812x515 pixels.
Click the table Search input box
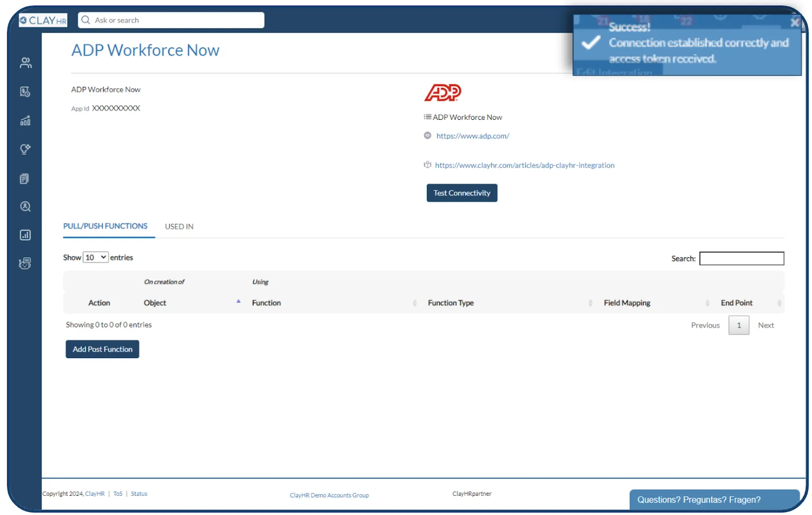741,259
